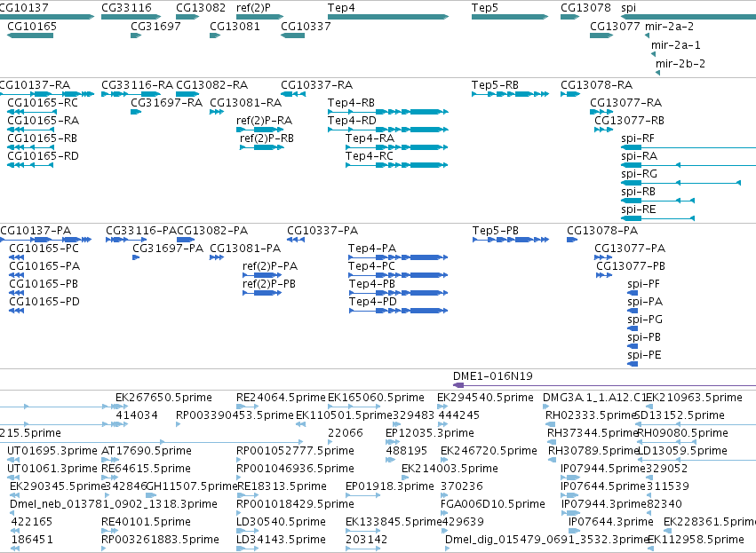Image resolution: width=756 pixels, height=553 pixels.
Task: Select the UT01695.3prime EST label
Action: [x=52, y=451]
